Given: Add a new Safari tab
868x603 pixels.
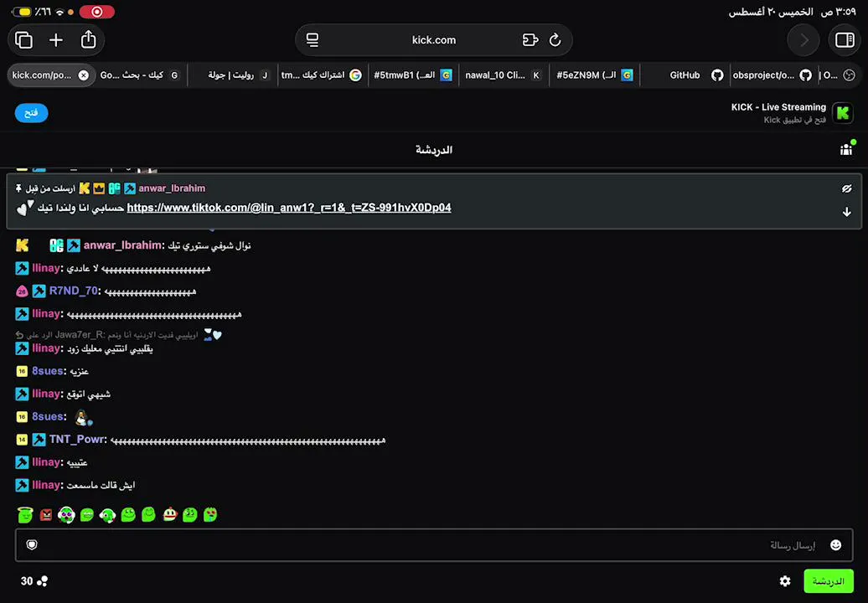Looking at the screenshot, I should click(56, 40).
